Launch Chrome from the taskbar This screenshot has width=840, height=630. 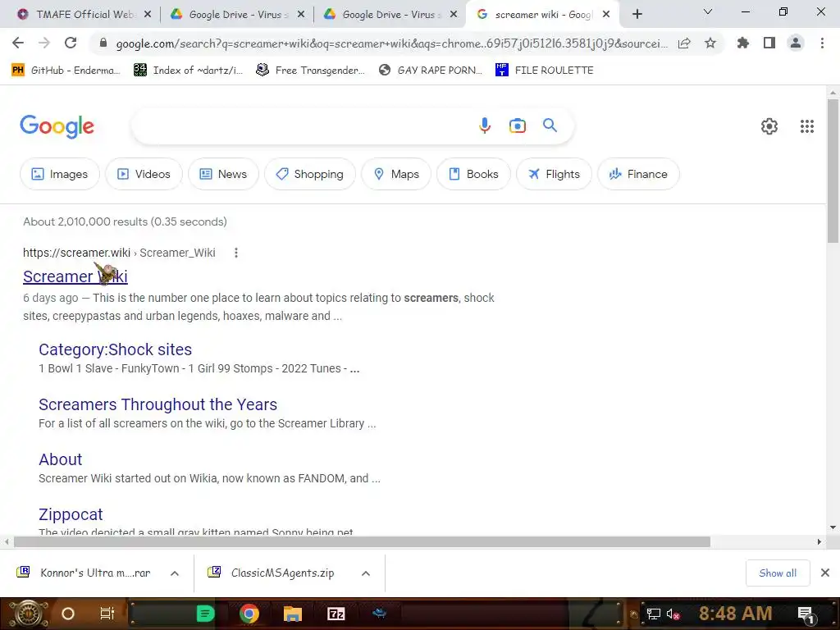tap(249, 614)
